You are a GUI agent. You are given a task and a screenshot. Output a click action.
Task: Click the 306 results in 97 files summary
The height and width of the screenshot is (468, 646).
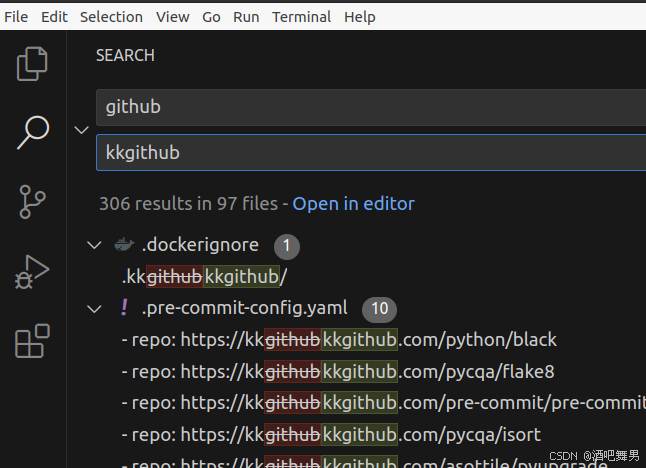point(189,204)
